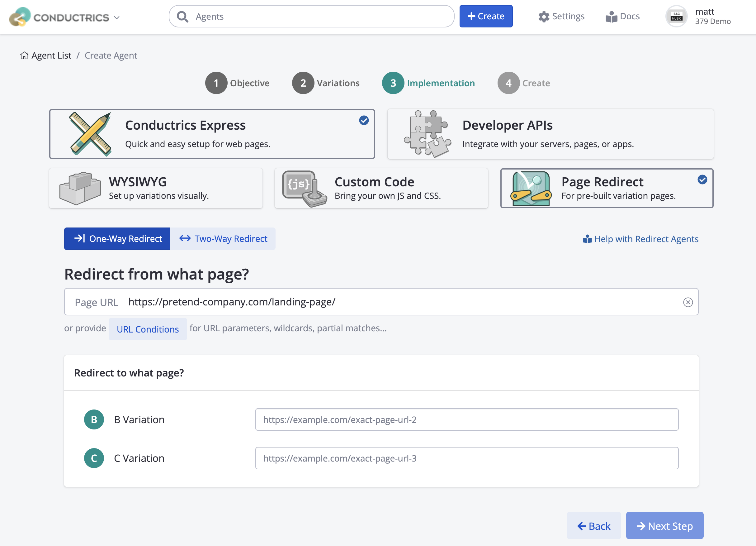Image resolution: width=756 pixels, height=546 pixels.
Task: Open Settings via gear icon
Action: coord(544,17)
